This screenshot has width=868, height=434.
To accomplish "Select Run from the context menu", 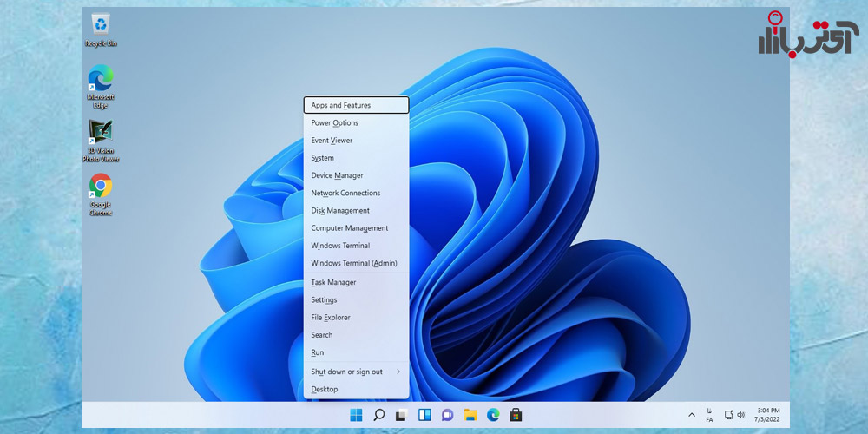I will 357,352.
